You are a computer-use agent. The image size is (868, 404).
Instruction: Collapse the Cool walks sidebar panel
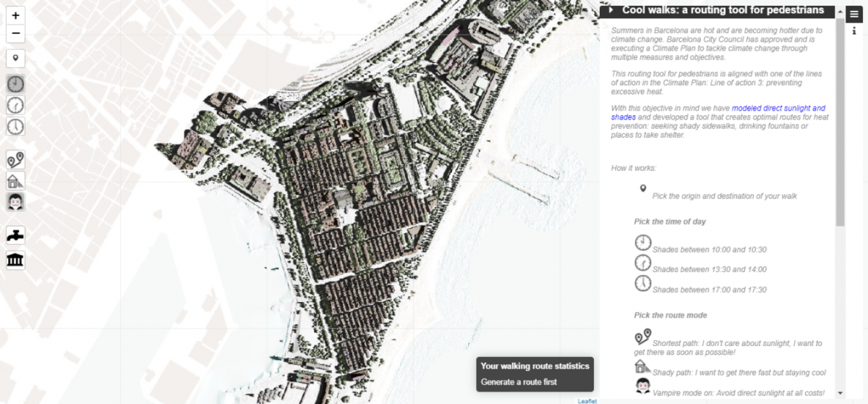611,10
